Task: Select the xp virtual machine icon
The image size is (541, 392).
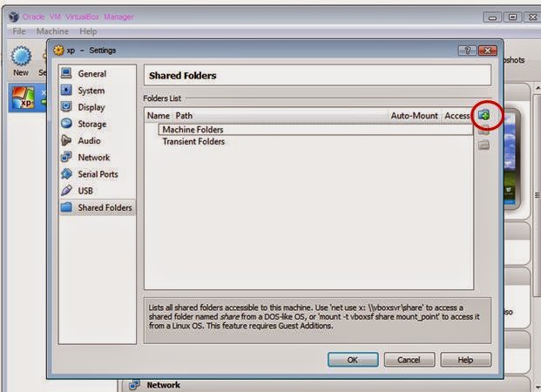Action: tap(24, 98)
